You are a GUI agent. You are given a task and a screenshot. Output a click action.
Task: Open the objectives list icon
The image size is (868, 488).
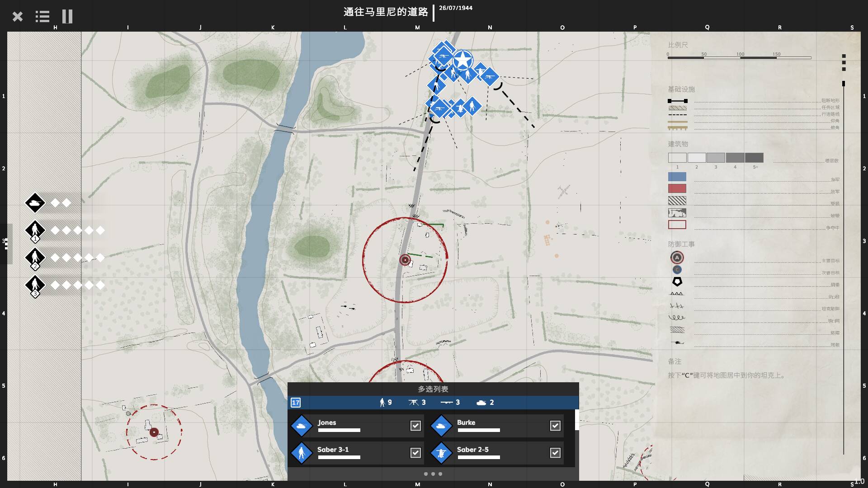click(42, 17)
